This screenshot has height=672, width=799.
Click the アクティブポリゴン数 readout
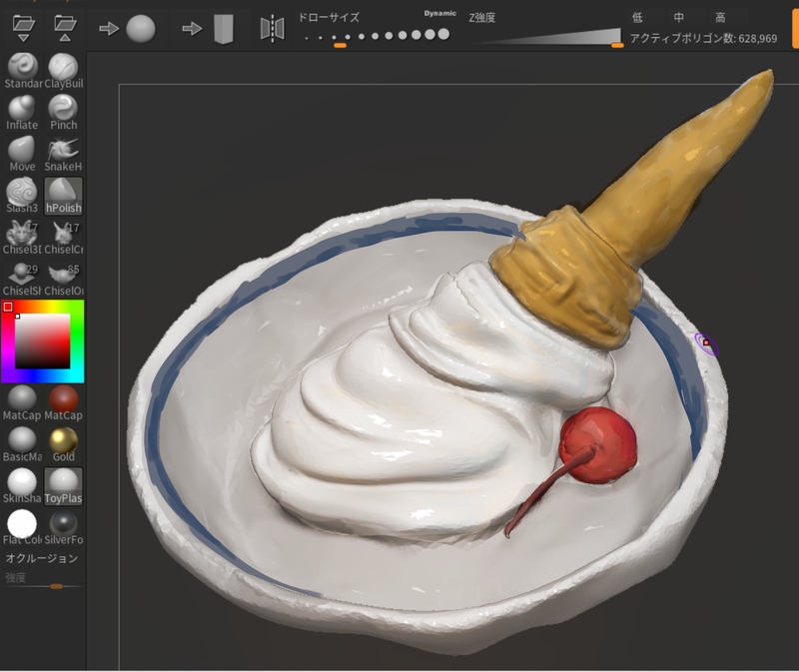(703, 39)
